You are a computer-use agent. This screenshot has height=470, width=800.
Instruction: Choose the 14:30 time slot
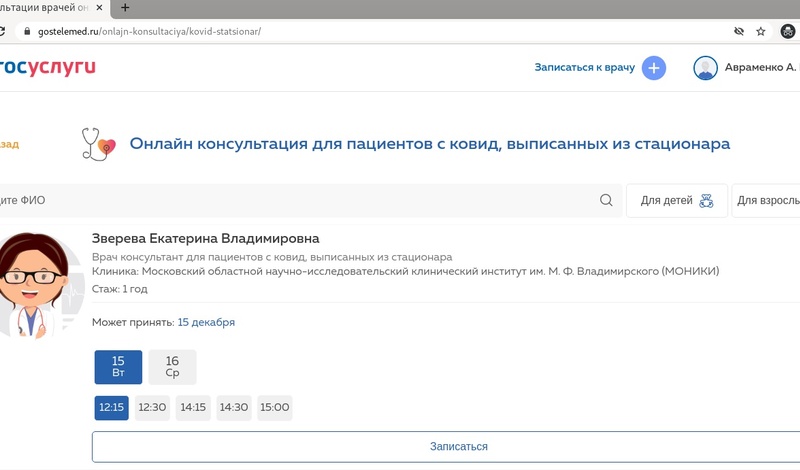[x=234, y=408]
